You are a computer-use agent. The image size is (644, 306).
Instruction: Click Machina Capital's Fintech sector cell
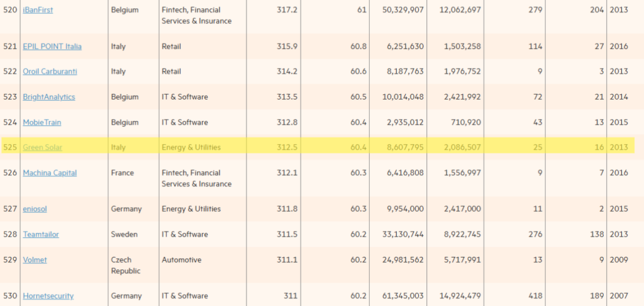(197, 178)
